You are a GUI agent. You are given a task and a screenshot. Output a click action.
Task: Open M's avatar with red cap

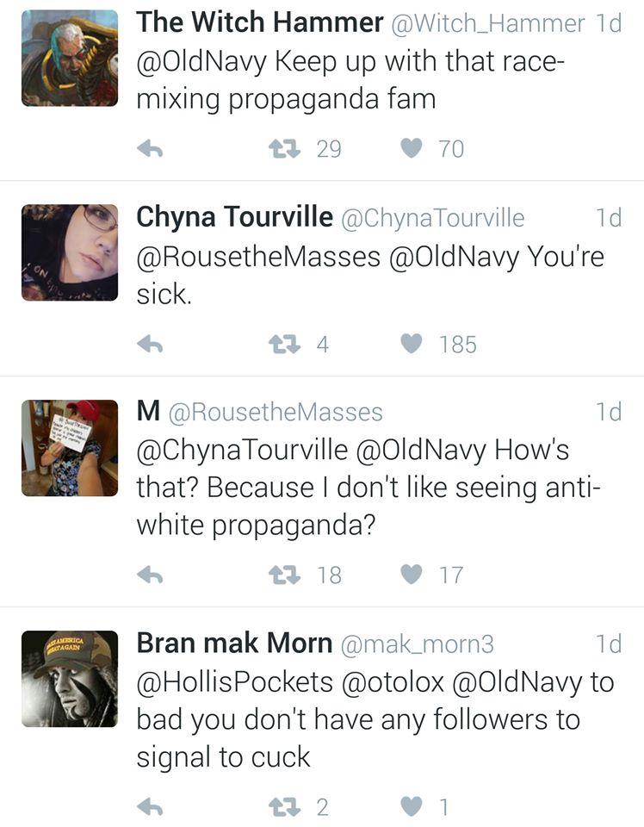(x=69, y=448)
